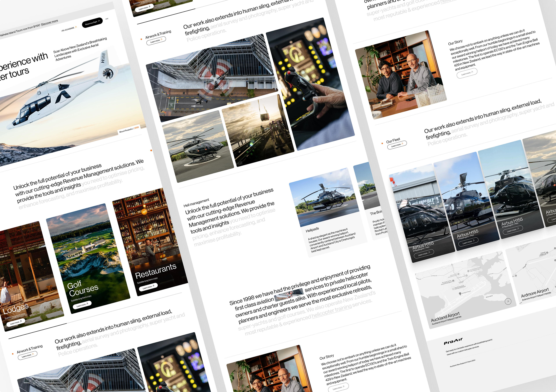
Task: Click the Auckland Airport location pin on the map
Action: click(460, 293)
